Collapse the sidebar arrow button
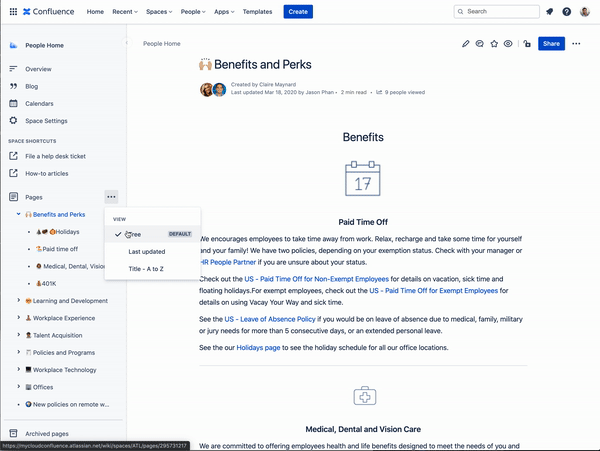This screenshot has height=451, width=600. point(126,43)
